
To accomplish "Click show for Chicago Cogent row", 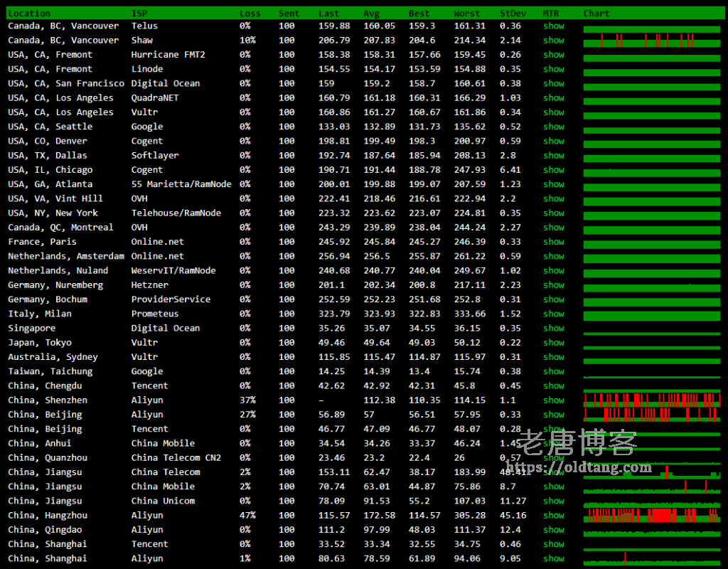I will (x=553, y=170).
